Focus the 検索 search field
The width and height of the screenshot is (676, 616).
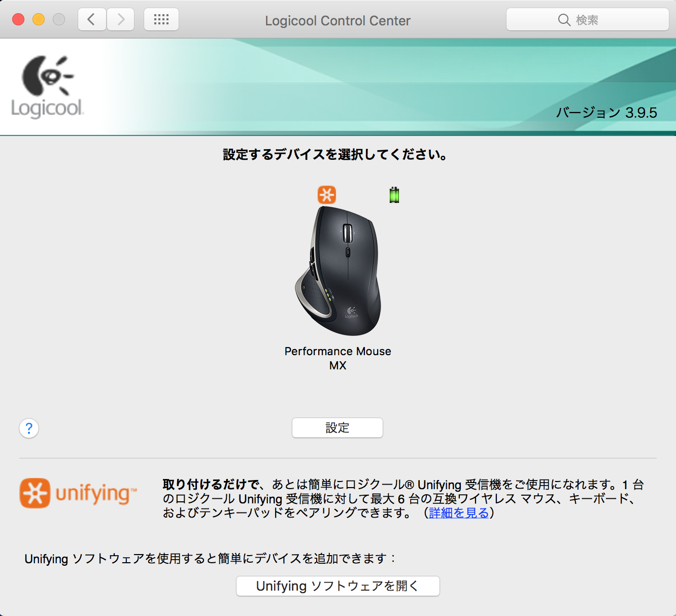tap(588, 20)
